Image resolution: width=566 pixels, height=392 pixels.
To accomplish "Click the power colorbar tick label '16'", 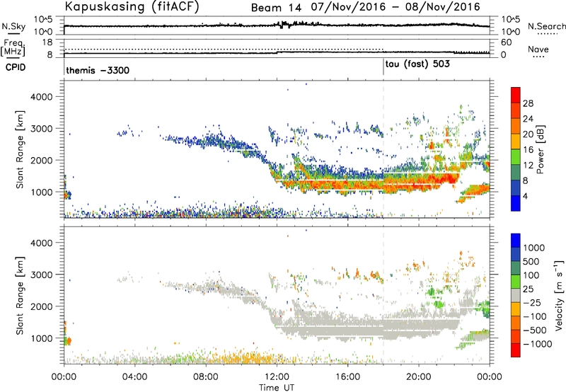I will click(x=528, y=149).
